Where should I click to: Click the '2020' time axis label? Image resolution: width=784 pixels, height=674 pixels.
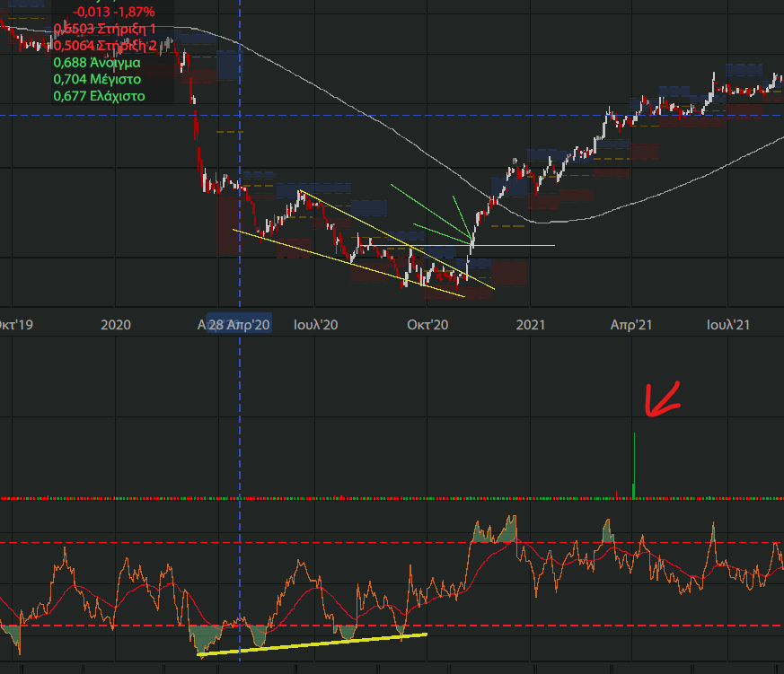(117, 324)
